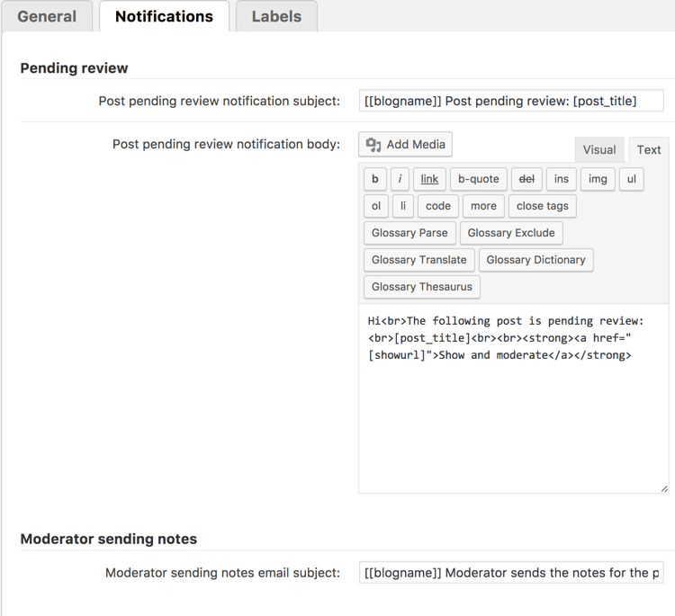Switch editor to Visual mode

click(x=599, y=149)
